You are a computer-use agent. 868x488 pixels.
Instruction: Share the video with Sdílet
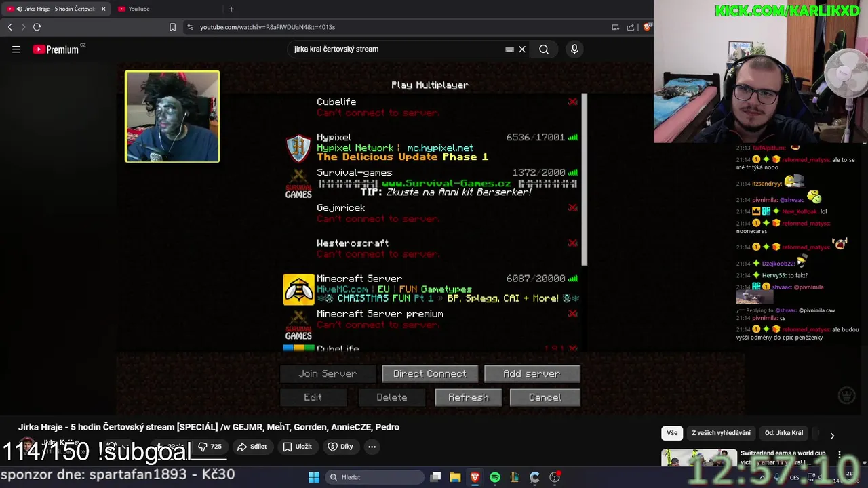(x=252, y=447)
